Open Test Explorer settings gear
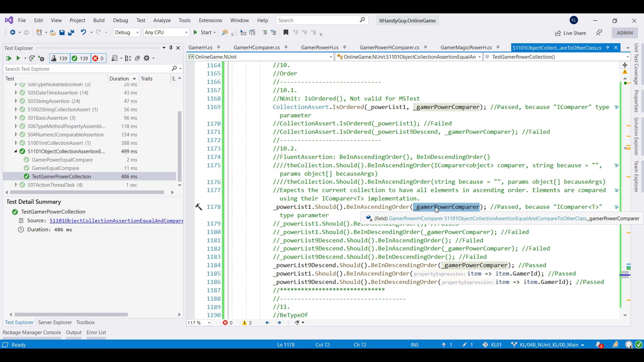 click(147, 58)
